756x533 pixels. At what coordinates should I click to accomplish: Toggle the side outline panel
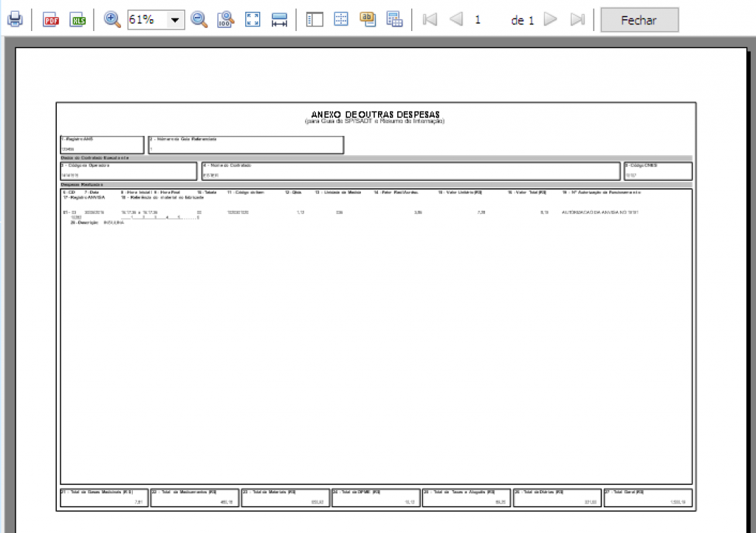point(315,20)
